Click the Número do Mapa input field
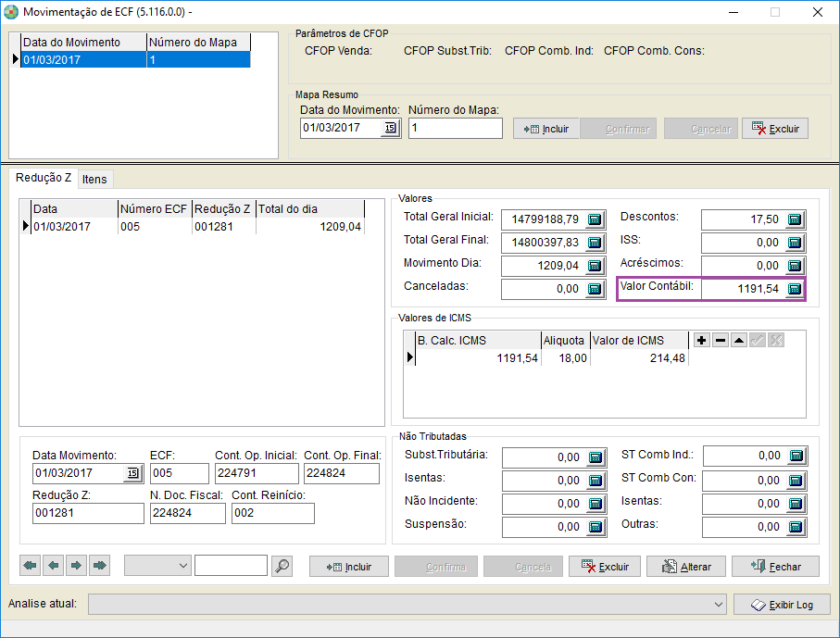The image size is (840, 638). click(455, 128)
